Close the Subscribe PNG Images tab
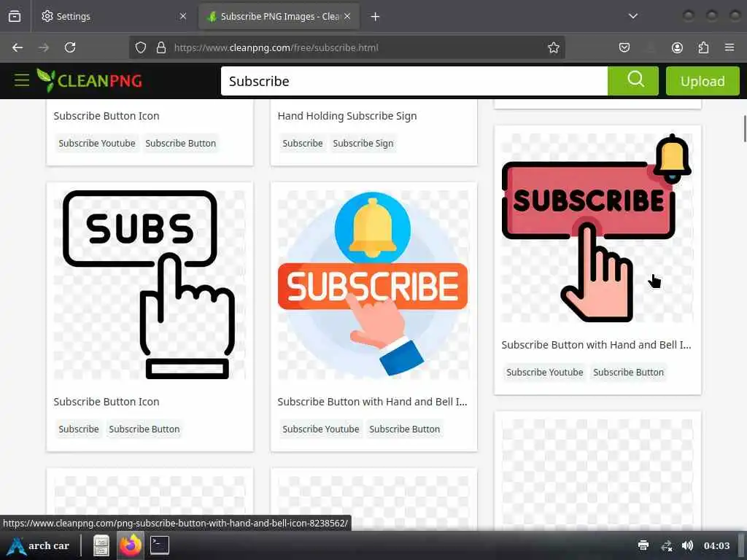 (x=347, y=16)
